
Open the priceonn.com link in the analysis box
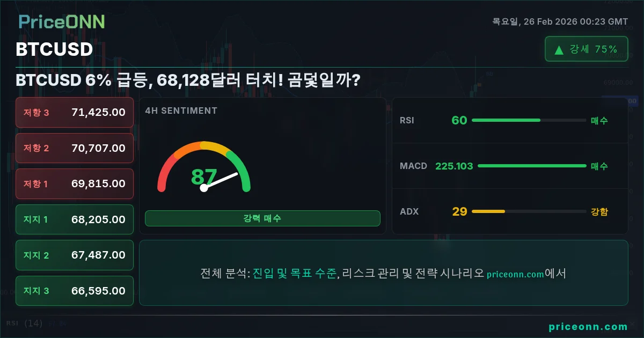click(516, 274)
